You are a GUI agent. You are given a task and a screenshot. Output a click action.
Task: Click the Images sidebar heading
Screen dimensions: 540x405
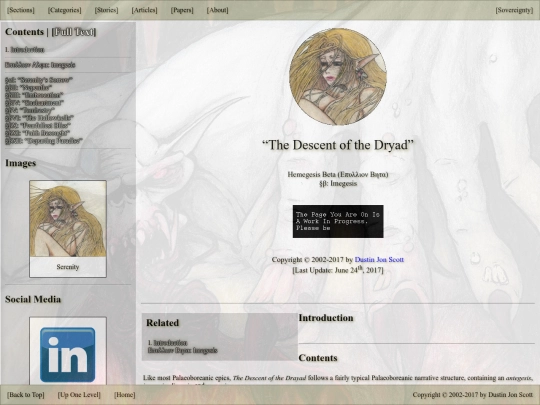click(x=20, y=163)
